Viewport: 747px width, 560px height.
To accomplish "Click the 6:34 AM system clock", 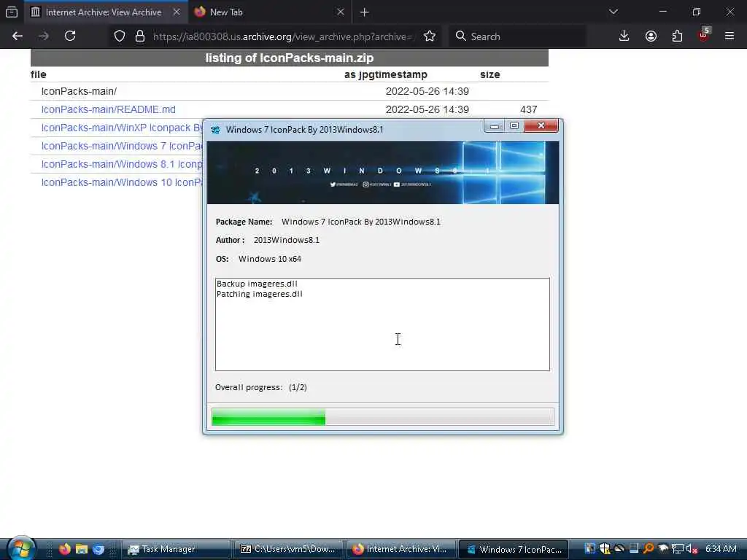I will 721,548.
